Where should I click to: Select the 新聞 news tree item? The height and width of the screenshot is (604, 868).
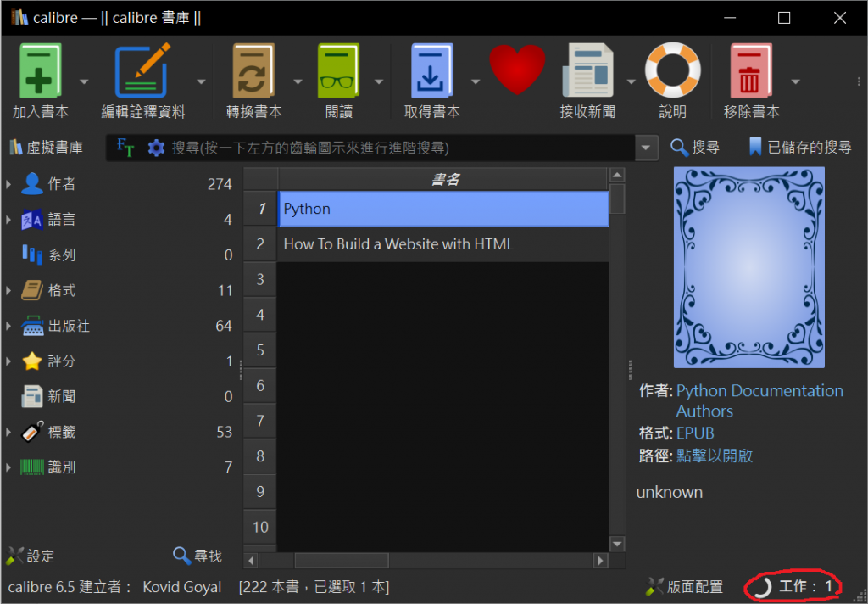click(x=127, y=397)
